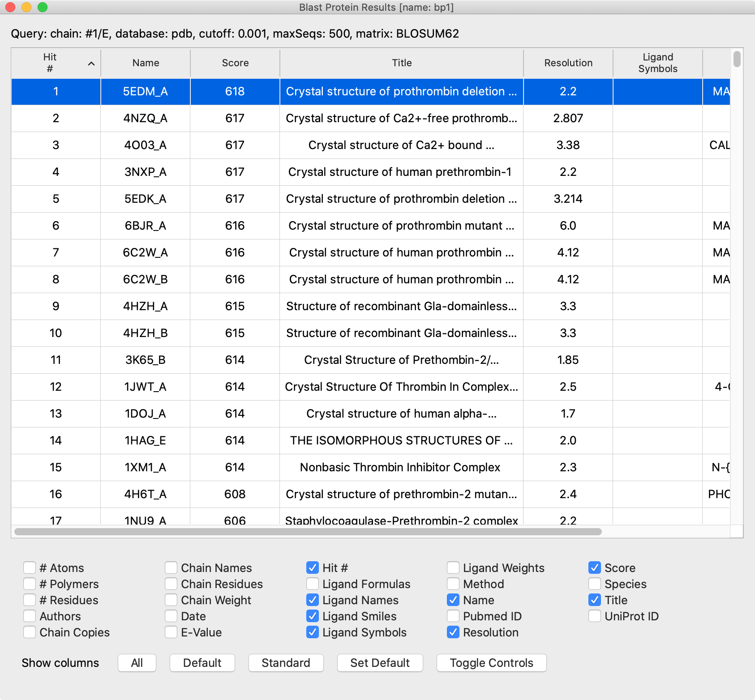Click the Ligand Symbols column header
The width and height of the screenshot is (755, 700).
[657, 63]
